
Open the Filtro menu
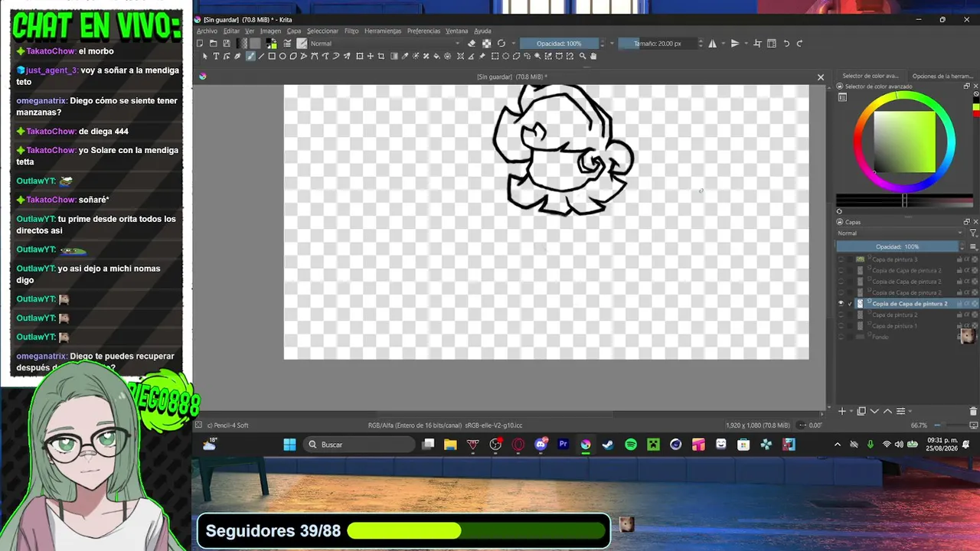(351, 31)
